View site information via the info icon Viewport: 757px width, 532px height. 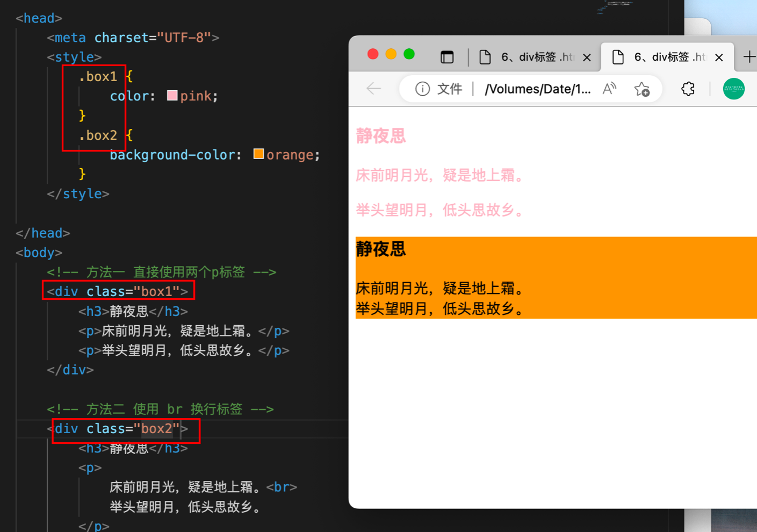[422, 89]
